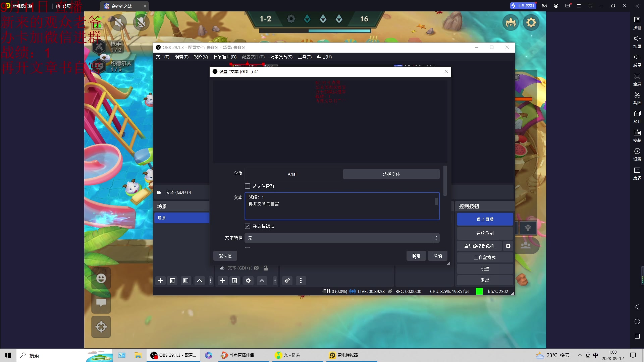Open the in-game gear settings button

(531, 23)
